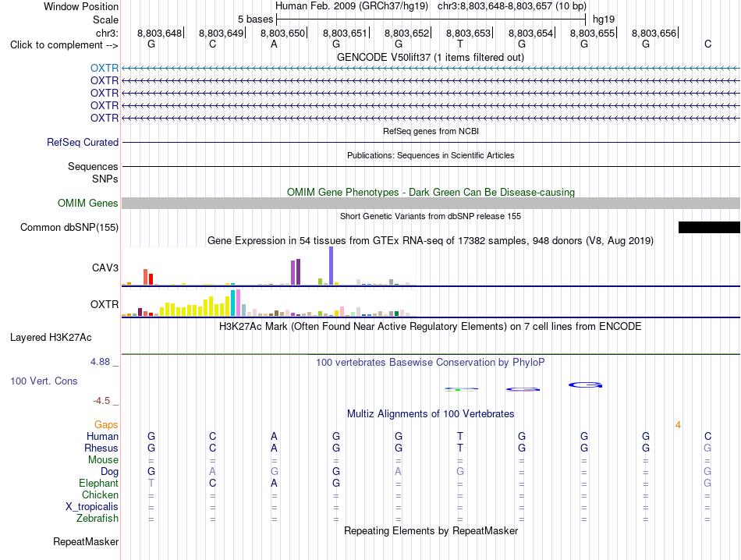Image resolution: width=741 pixels, height=560 pixels.
Task: Click the large blue G in PhyloP logo
Action: (x=586, y=385)
